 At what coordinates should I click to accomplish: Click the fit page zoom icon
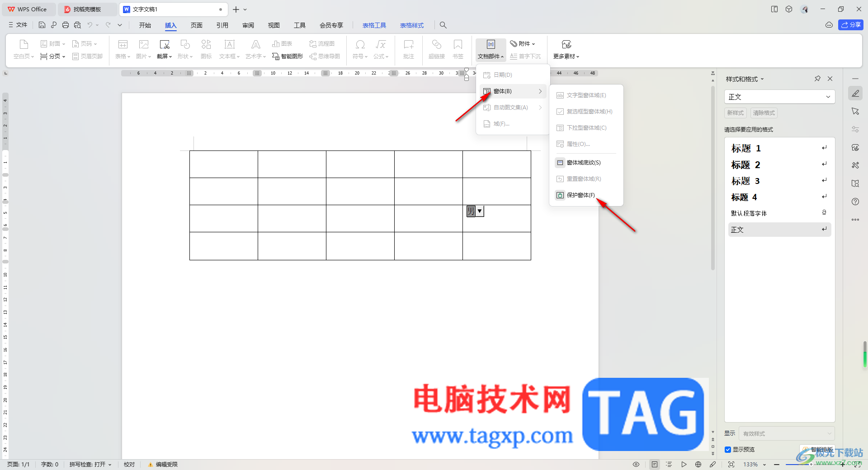pos(731,465)
